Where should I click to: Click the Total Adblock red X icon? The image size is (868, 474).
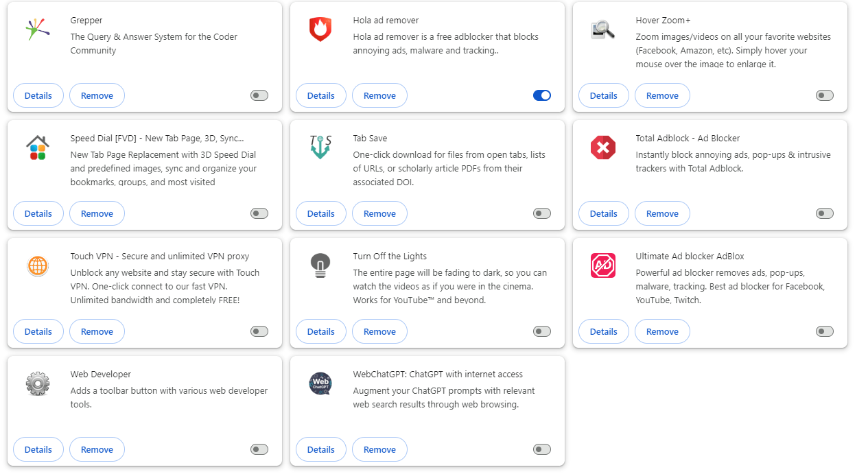click(x=603, y=147)
